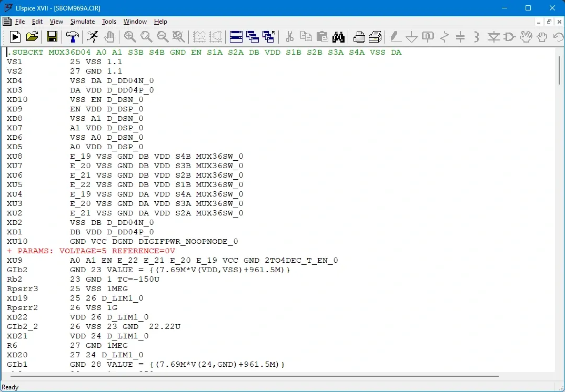This screenshot has height=392, width=565.
Task: Place a diode component
Action: tap(493, 37)
